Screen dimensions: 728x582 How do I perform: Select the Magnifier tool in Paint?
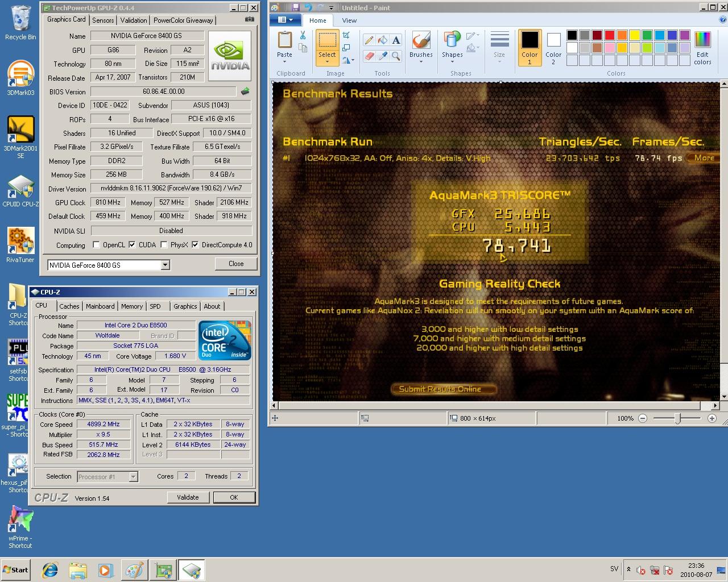click(x=396, y=56)
